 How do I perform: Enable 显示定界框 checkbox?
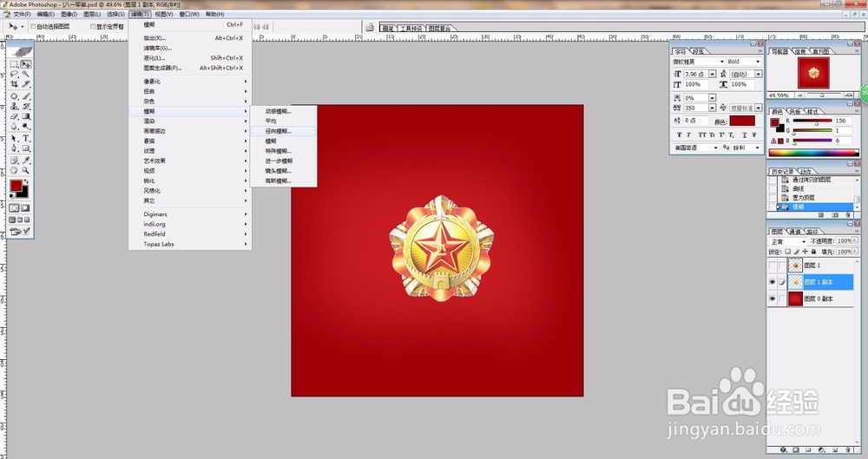(93, 26)
